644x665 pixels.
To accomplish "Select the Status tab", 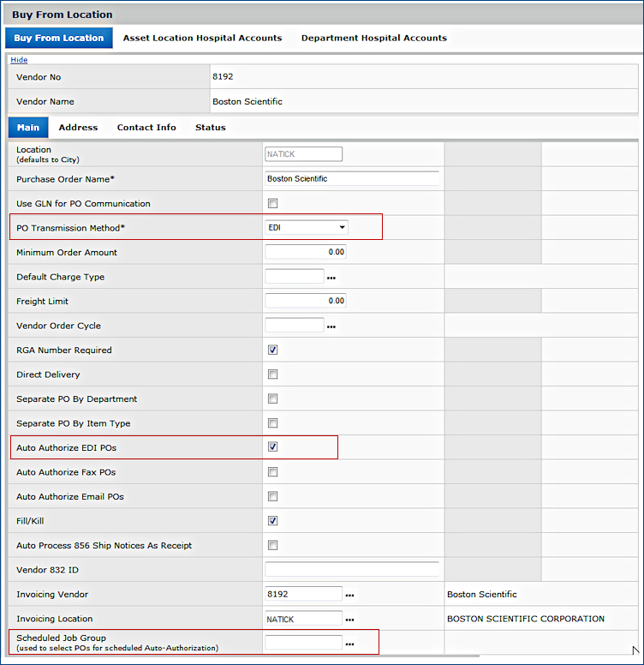I will [x=210, y=128].
